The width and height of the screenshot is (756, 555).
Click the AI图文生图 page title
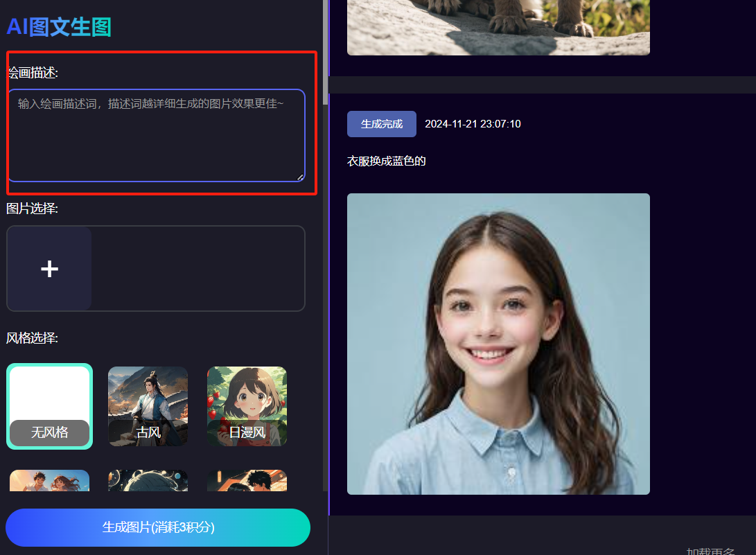[x=58, y=28]
